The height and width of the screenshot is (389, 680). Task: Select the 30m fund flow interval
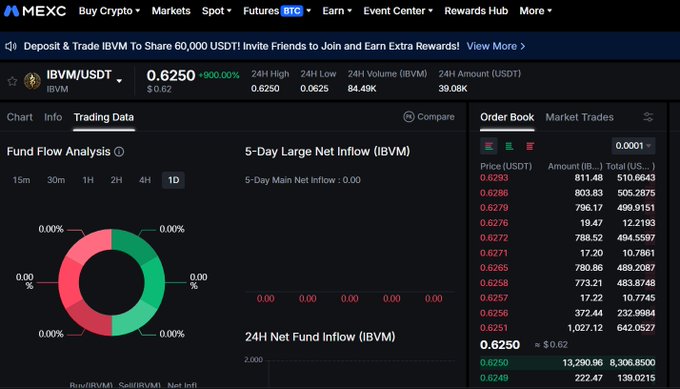(x=56, y=180)
